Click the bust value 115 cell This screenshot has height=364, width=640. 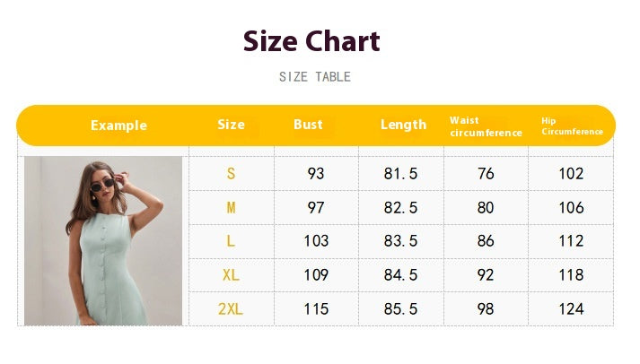click(316, 309)
